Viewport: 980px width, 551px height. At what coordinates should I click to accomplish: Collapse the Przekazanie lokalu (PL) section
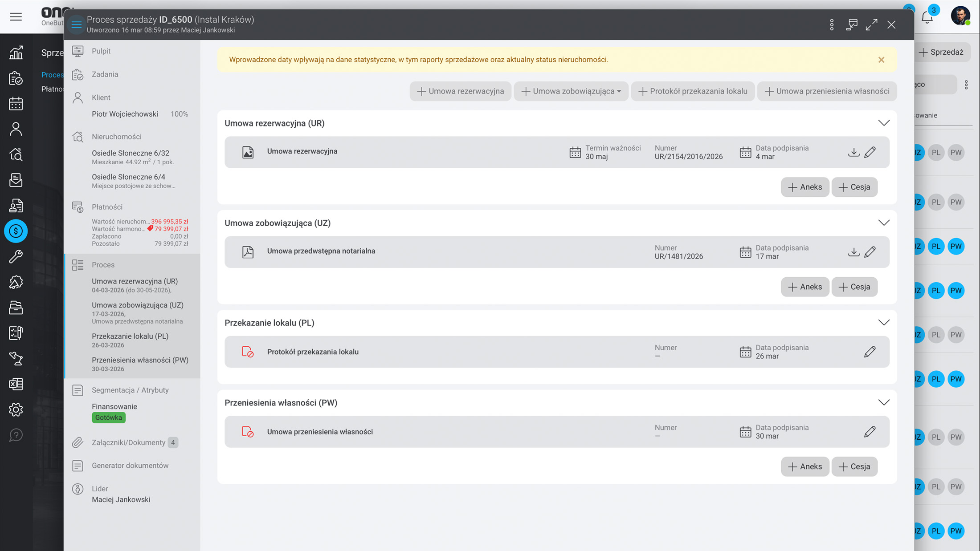tap(884, 322)
